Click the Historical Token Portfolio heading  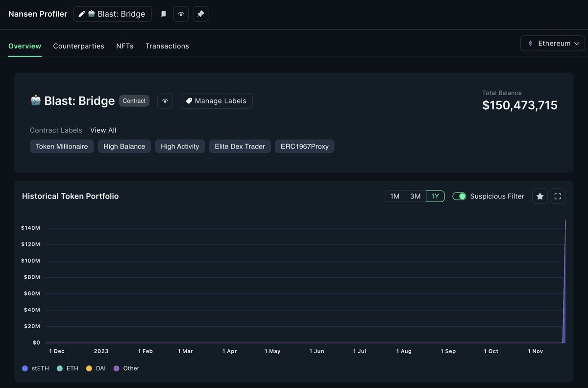click(71, 196)
